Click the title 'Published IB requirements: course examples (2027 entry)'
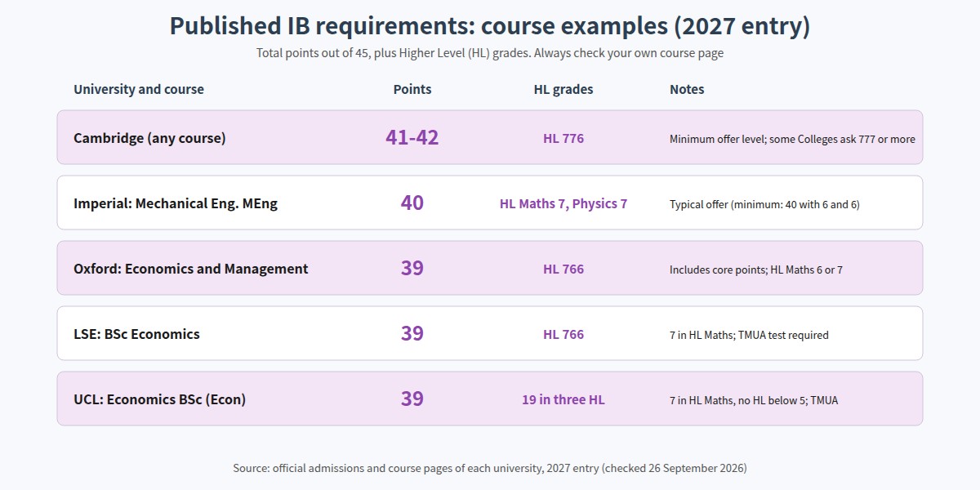980x490 pixels. pos(490,25)
